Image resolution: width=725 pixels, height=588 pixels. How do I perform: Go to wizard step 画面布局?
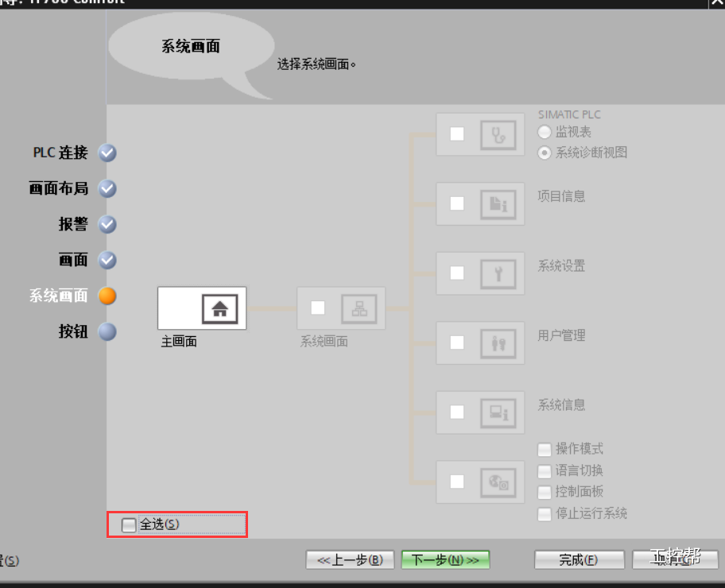tap(58, 188)
